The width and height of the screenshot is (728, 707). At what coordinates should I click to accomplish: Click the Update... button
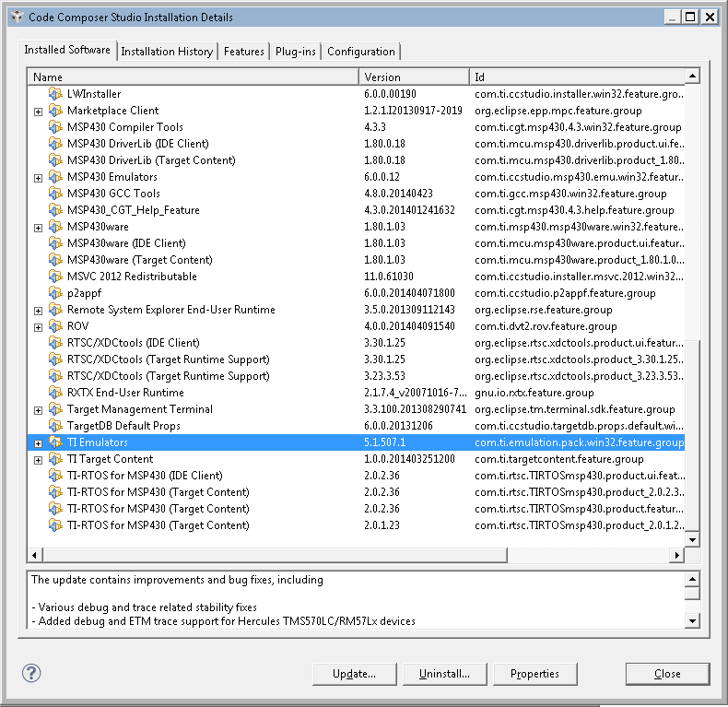(354, 674)
